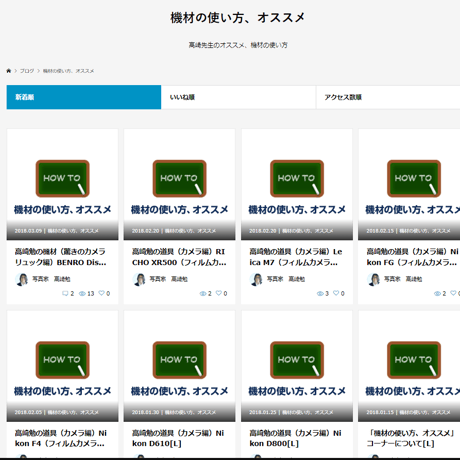Switch to the いいね順 tab
The height and width of the screenshot is (460, 460).
coord(238,97)
